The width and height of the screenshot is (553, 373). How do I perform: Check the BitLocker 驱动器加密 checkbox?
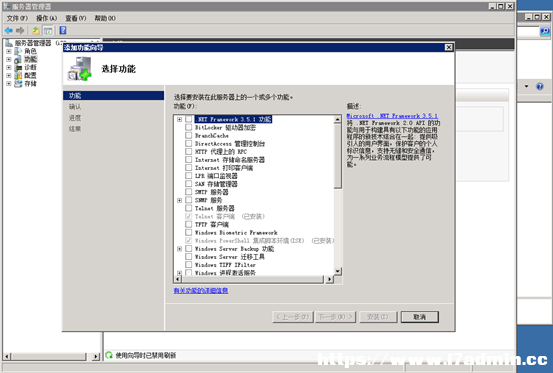(x=188, y=127)
